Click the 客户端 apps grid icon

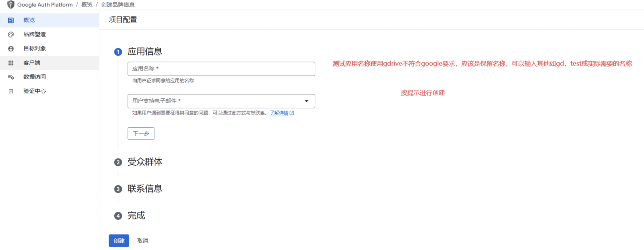point(11,63)
